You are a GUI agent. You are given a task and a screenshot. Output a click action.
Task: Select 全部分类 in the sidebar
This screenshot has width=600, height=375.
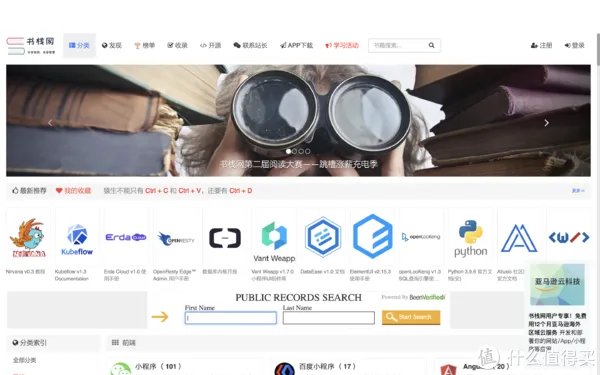click(24, 360)
